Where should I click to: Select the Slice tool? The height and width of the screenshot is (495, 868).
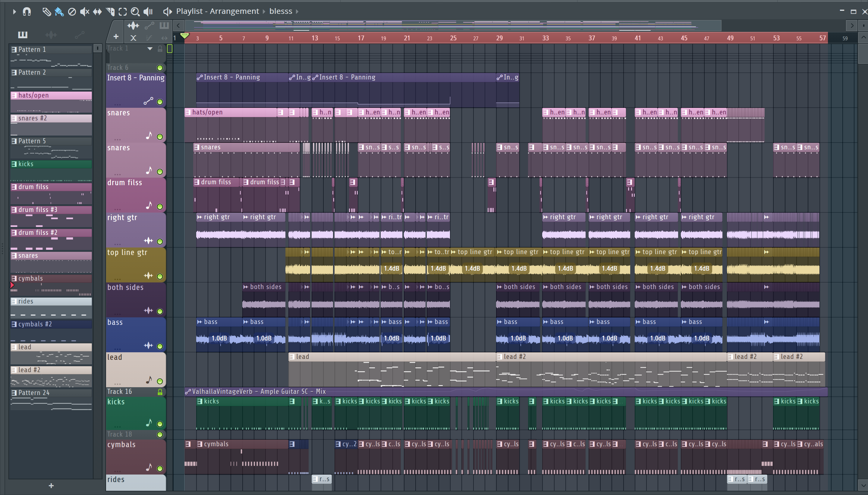[x=110, y=12]
